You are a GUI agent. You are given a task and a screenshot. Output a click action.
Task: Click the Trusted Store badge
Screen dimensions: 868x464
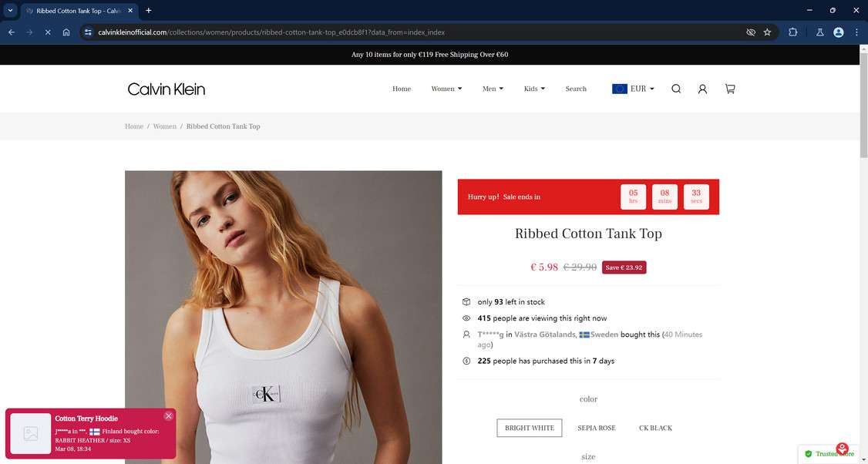click(x=829, y=453)
